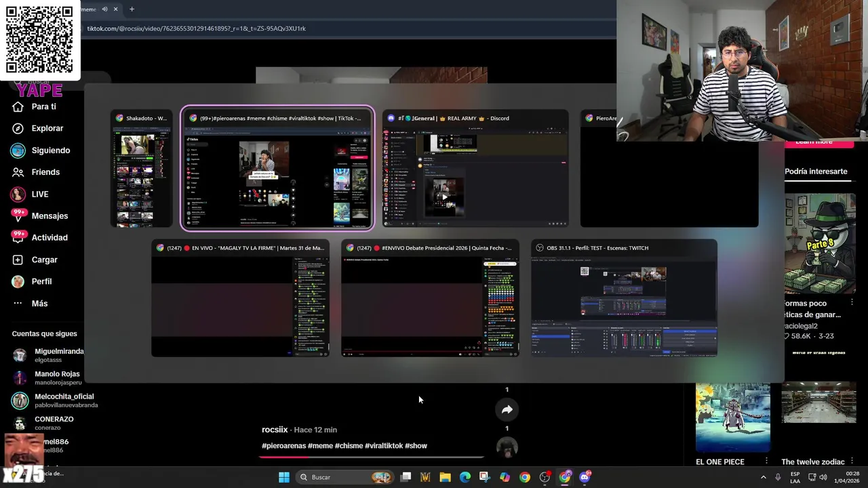Open a new browser tab

tap(132, 9)
